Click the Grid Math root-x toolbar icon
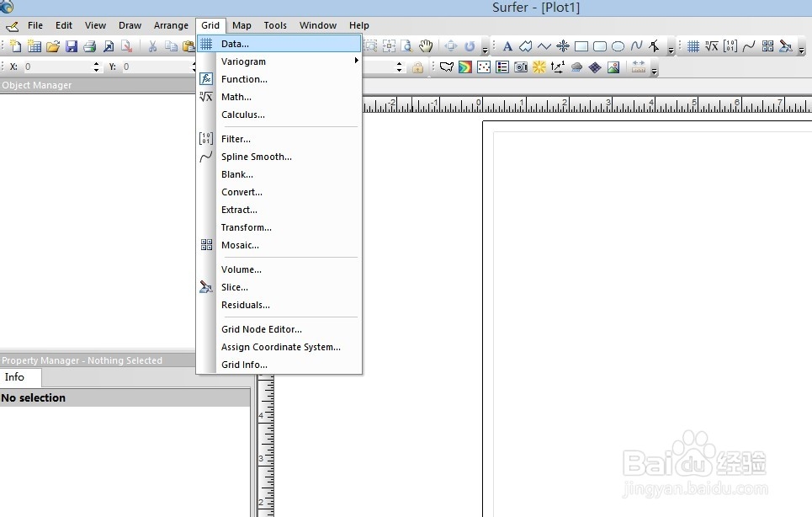Viewport: 812px width, 517px height. point(712,46)
